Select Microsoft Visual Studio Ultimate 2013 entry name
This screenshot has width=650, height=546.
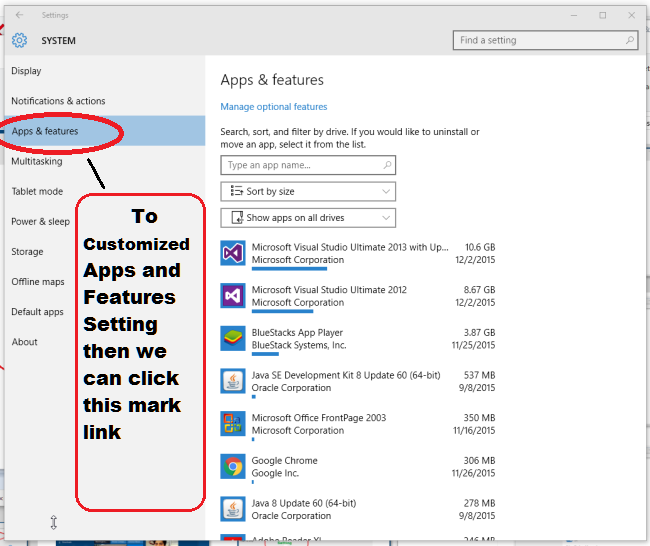point(350,247)
